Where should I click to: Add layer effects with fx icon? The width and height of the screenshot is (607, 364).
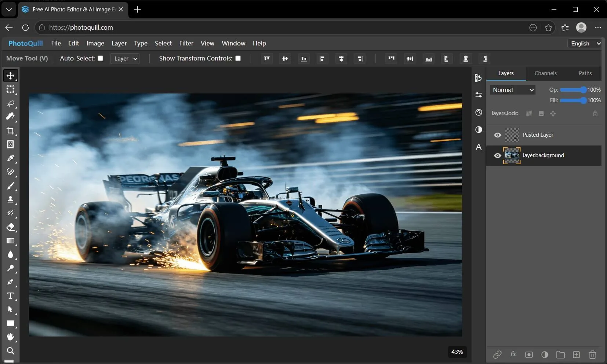pyautogui.click(x=513, y=354)
